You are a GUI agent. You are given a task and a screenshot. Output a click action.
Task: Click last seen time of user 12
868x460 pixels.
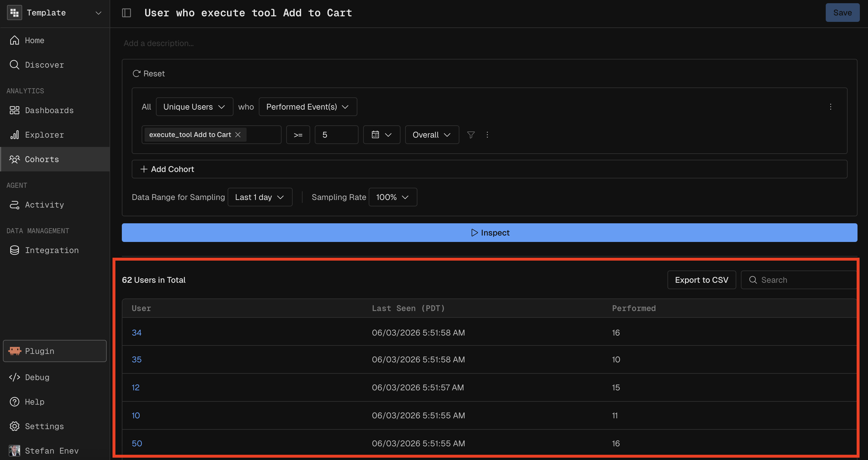coord(417,387)
